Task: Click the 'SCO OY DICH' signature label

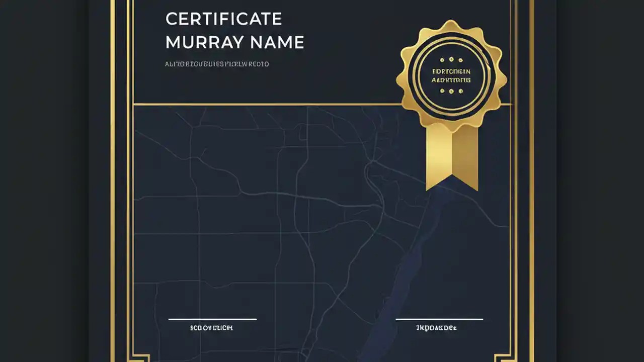Action: point(212,327)
